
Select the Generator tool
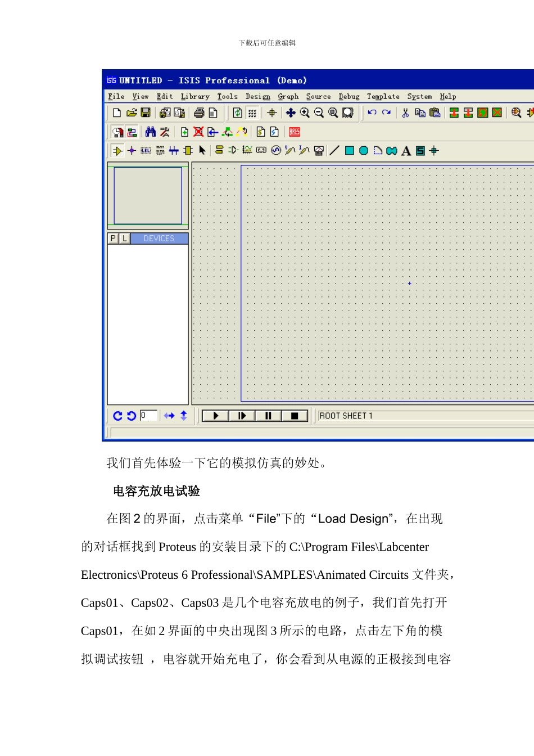click(x=276, y=150)
